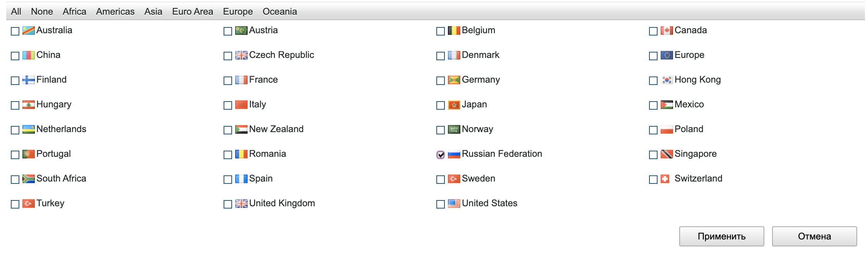The height and width of the screenshot is (258, 868).
Task: Select the All filter option
Action: [x=16, y=12]
